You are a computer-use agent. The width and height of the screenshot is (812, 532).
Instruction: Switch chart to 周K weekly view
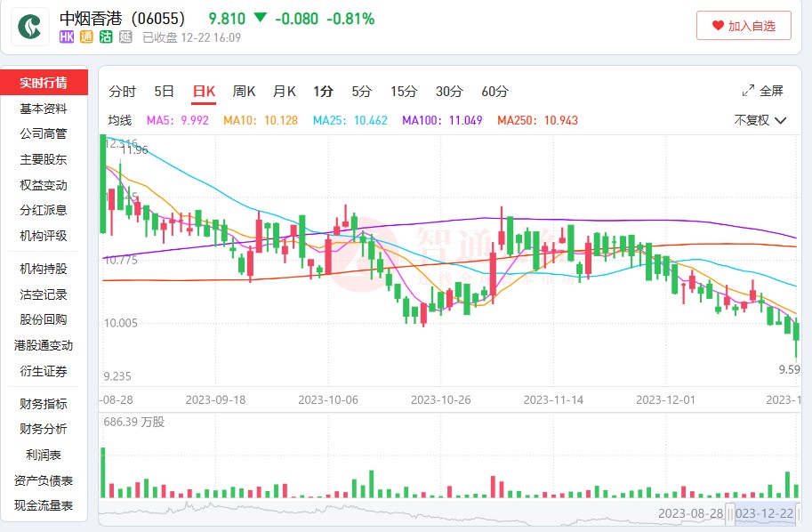point(244,91)
